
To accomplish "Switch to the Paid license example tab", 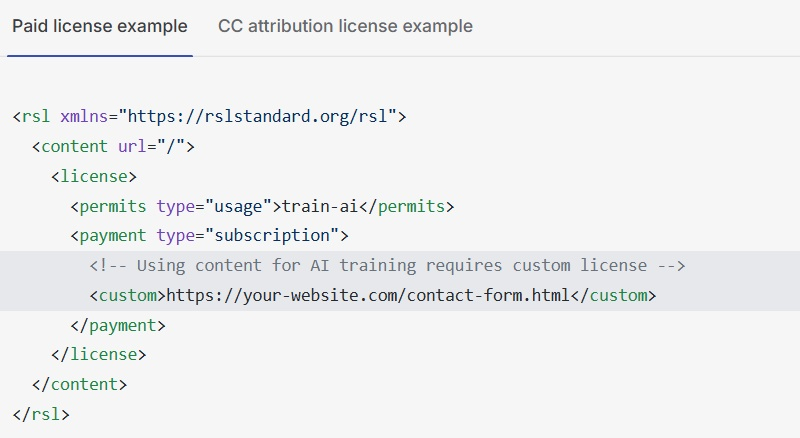I will tap(100, 26).
